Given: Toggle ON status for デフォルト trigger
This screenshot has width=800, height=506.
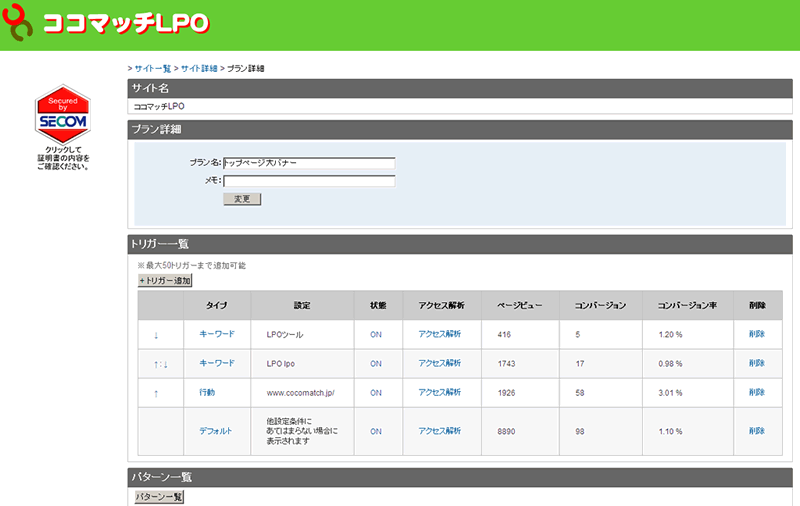Looking at the screenshot, I should (x=376, y=432).
